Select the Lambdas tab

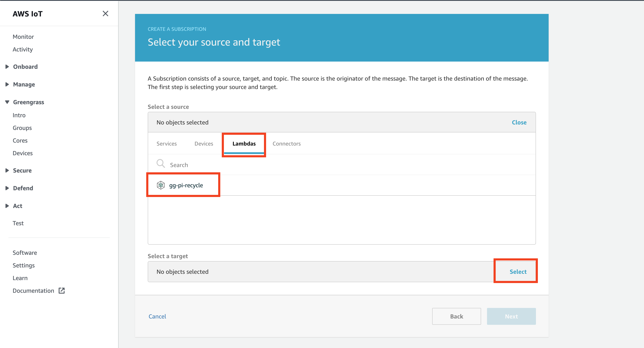(x=244, y=144)
